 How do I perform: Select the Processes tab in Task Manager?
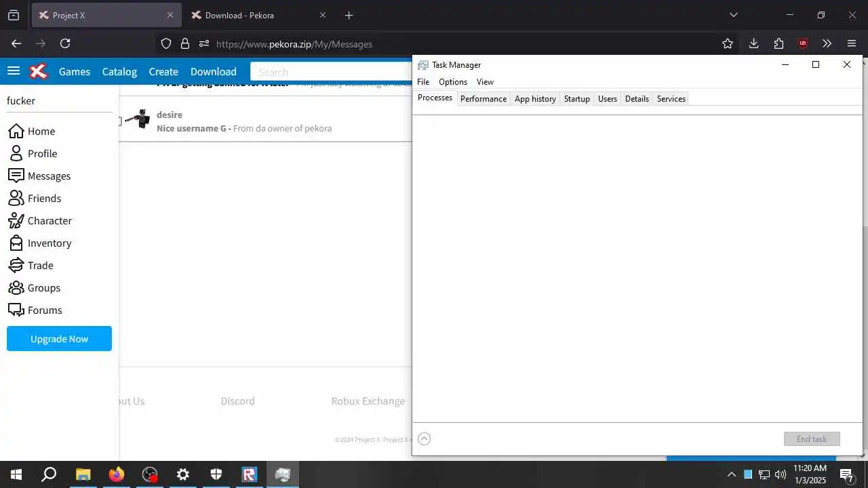(435, 98)
